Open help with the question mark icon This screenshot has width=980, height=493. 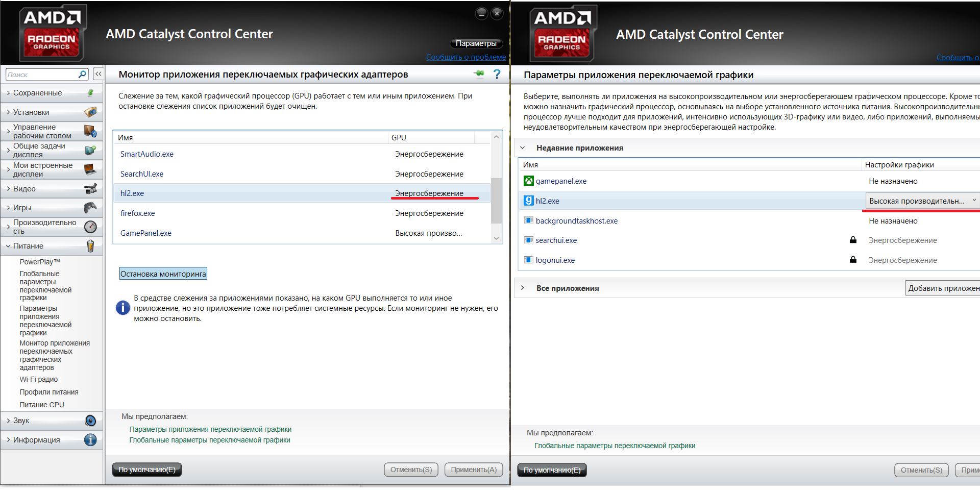[x=497, y=74]
